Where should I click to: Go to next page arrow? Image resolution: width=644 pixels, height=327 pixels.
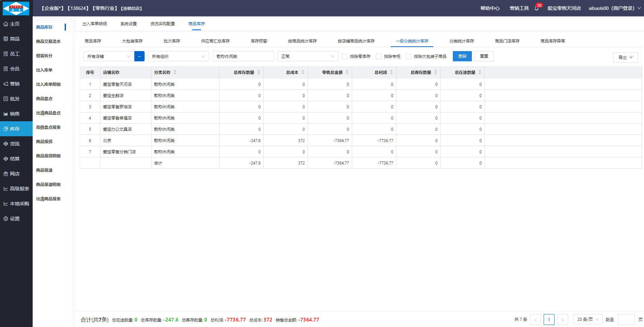pos(563,320)
